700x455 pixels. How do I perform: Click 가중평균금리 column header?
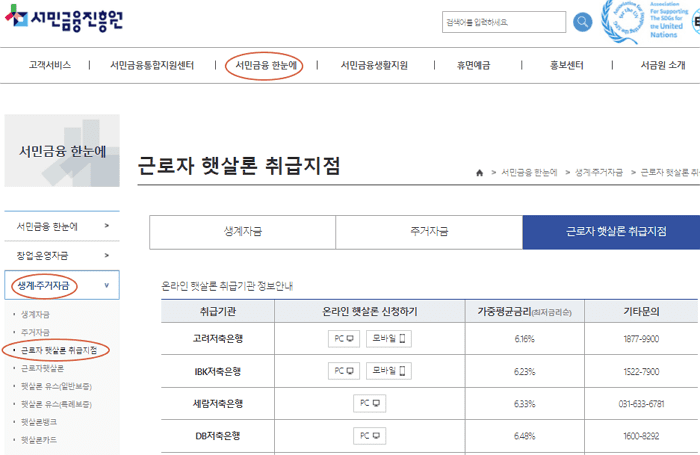tap(525, 311)
